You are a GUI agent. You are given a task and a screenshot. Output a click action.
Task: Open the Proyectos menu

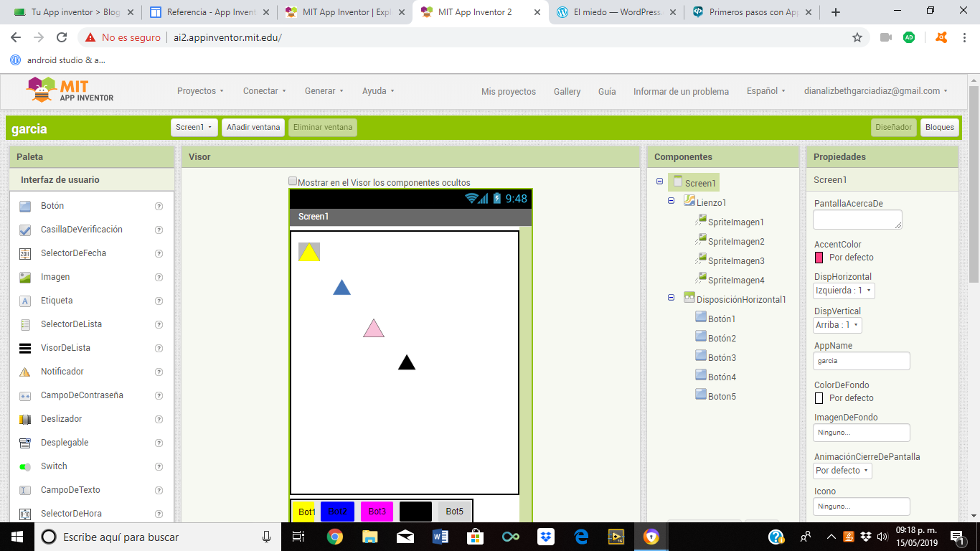click(x=200, y=91)
